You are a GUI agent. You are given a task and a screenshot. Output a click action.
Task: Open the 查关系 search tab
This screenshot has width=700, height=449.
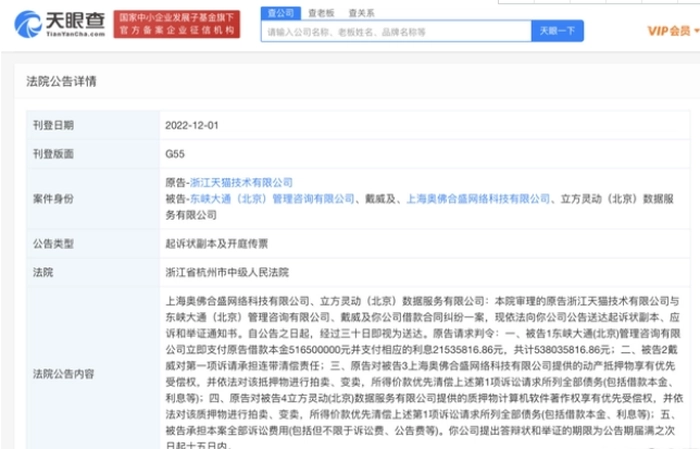pyautogui.click(x=359, y=13)
